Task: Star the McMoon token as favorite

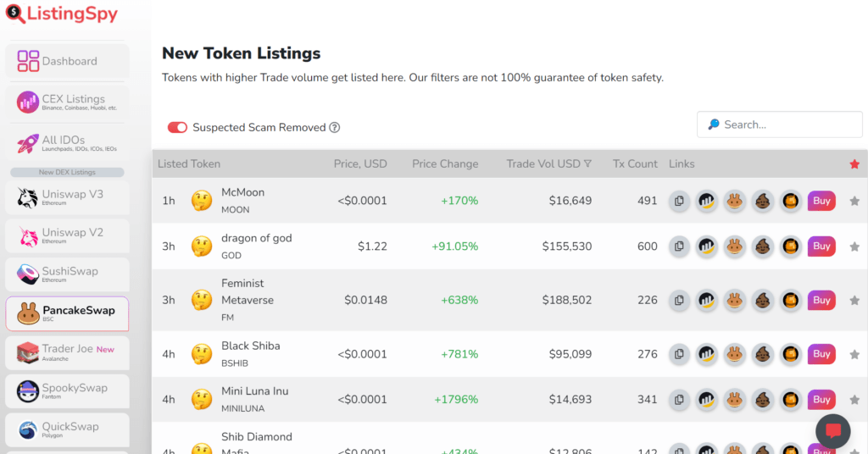Action: click(854, 202)
